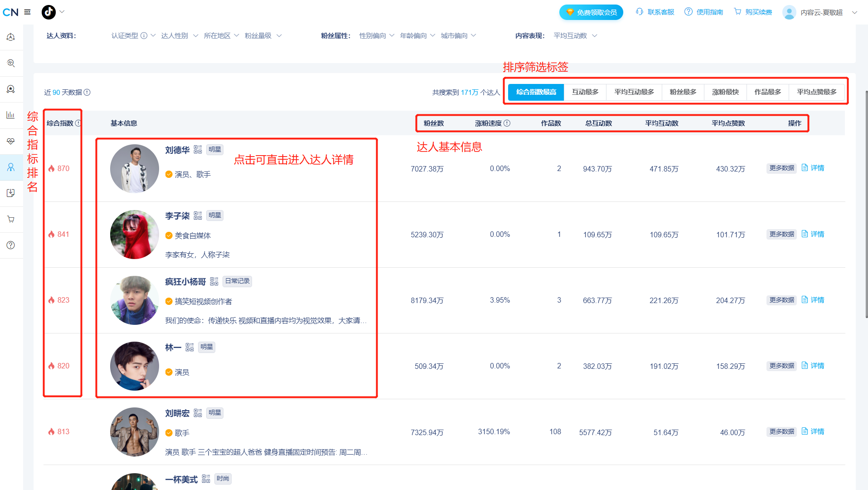The width and height of the screenshot is (868, 490).
Task: Click the 时尚 tag beside 一杯美式
Action: [x=223, y=479]
